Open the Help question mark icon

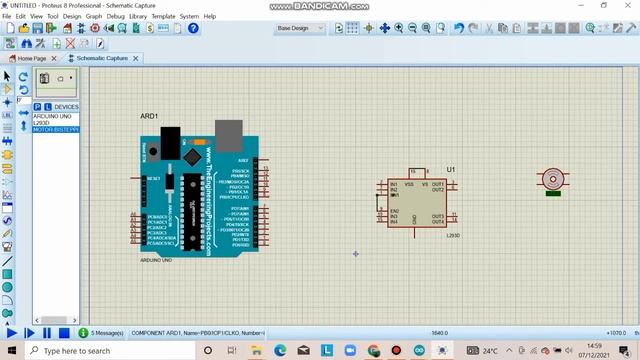point(193,28)
